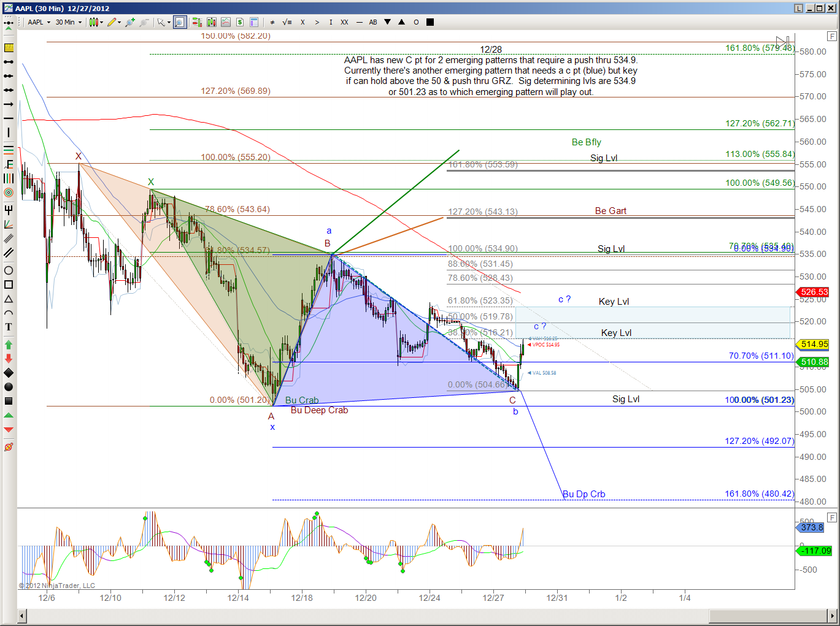Select the Fibonacci circle tool
The height and width of the screenshot is (626, 840).
9,193
